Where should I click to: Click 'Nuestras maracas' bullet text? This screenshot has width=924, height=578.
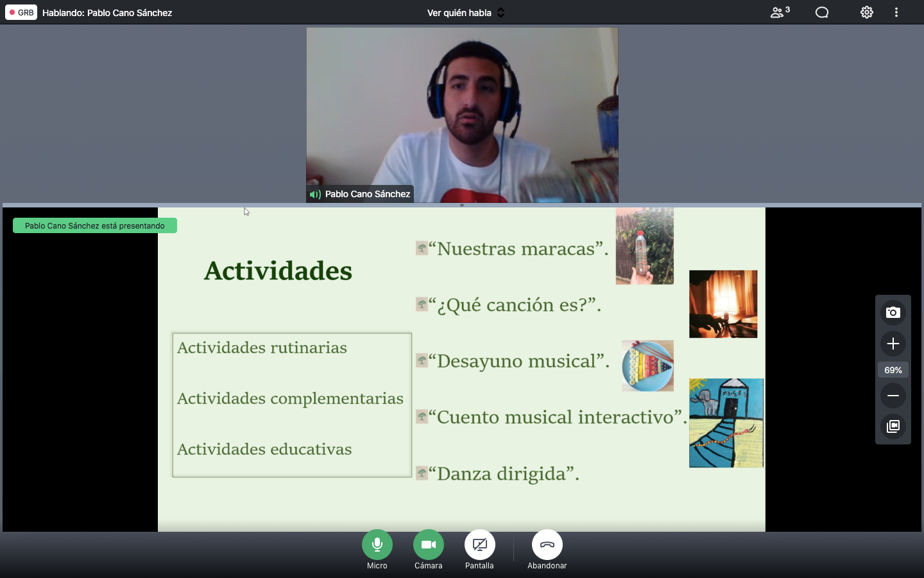click(x=518, y=249)
